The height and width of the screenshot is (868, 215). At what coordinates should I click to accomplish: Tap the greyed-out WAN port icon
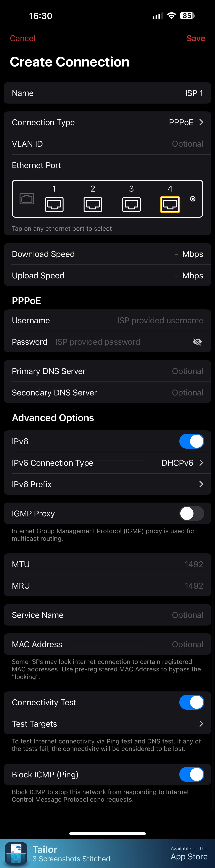click(27, 199)
